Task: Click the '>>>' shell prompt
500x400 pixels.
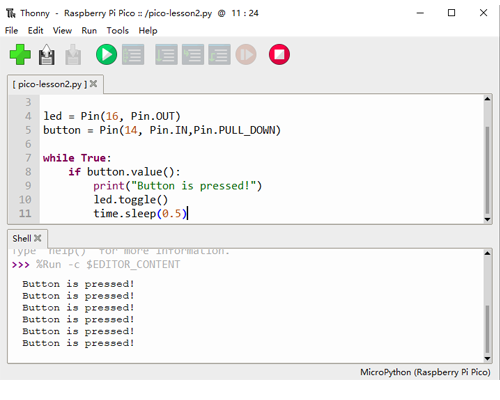Action: pos(20,265)
